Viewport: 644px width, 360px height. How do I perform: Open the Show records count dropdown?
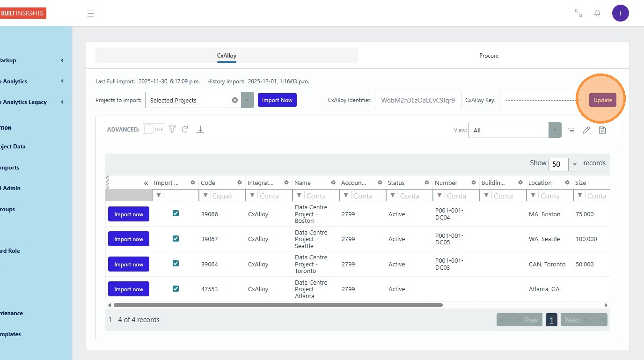click(x=574, y=164)
